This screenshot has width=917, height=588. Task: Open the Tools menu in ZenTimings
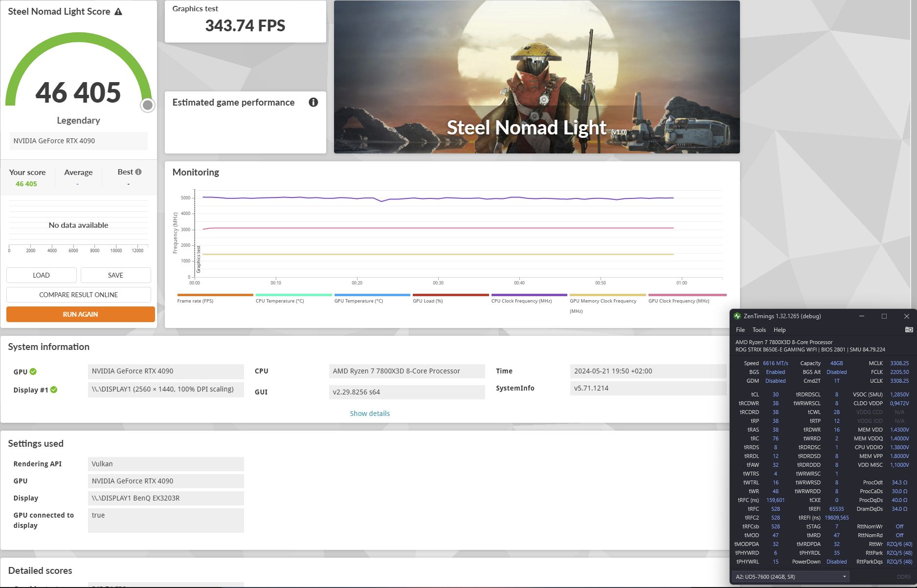pos(759,330)
